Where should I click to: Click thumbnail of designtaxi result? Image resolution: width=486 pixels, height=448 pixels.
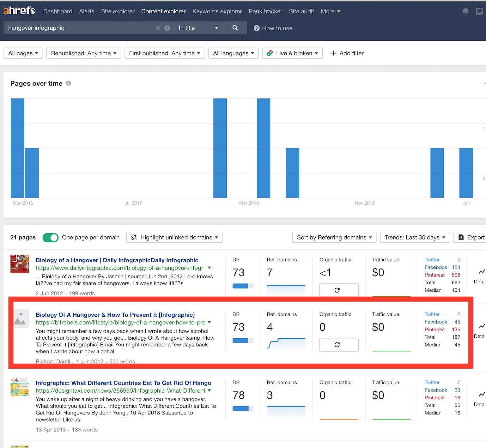[20, 387]
